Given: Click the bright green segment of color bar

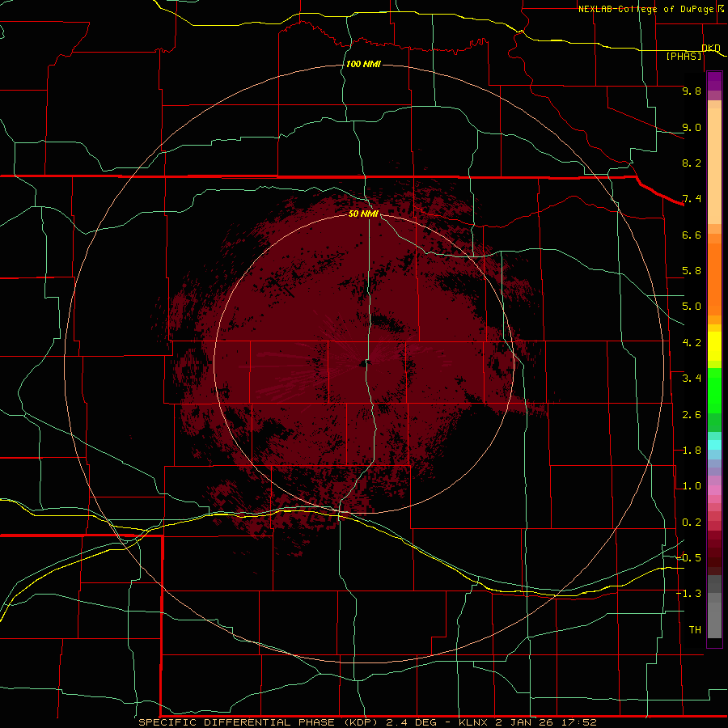Looking at the screenshot, I should tap(714, 391).
